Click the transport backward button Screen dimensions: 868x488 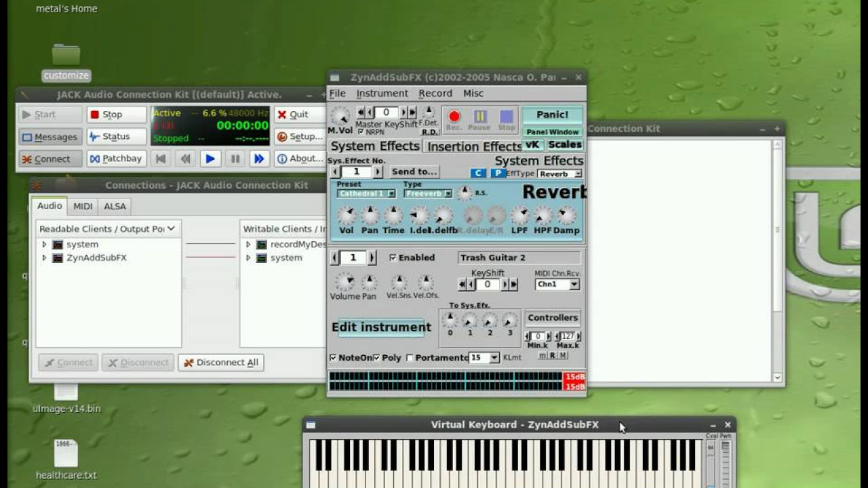[185, 159]
